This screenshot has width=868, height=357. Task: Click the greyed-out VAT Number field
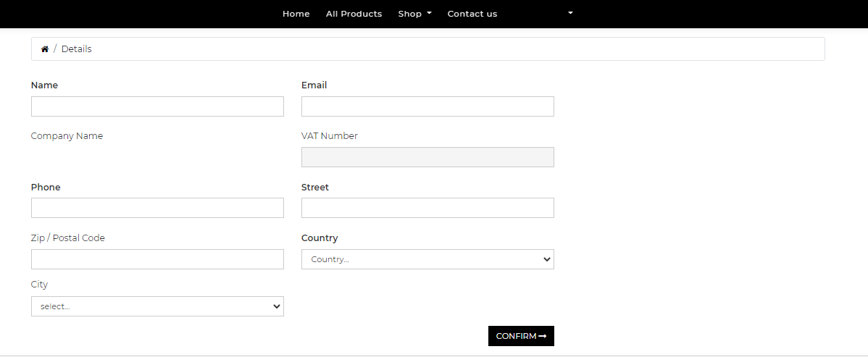[427, 157]
